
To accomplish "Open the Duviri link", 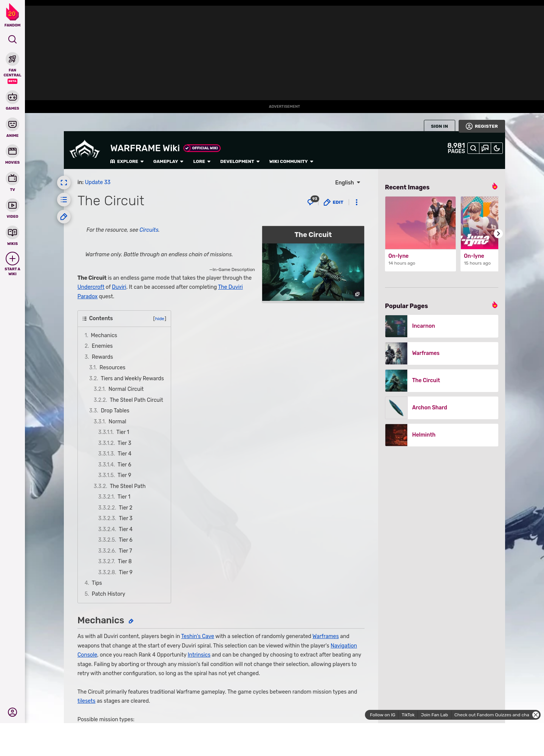I will pyautogui.click(x=119, y=287).
